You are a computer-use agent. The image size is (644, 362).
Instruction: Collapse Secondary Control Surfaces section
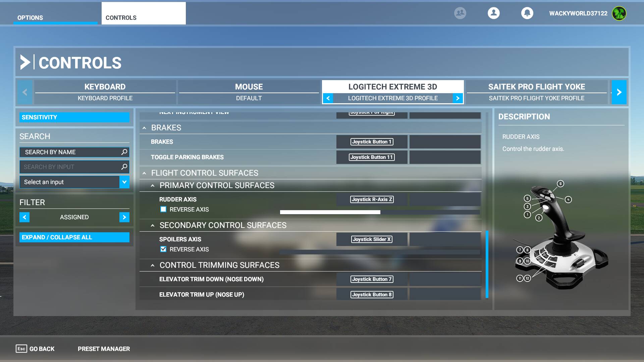coord(153,225)
